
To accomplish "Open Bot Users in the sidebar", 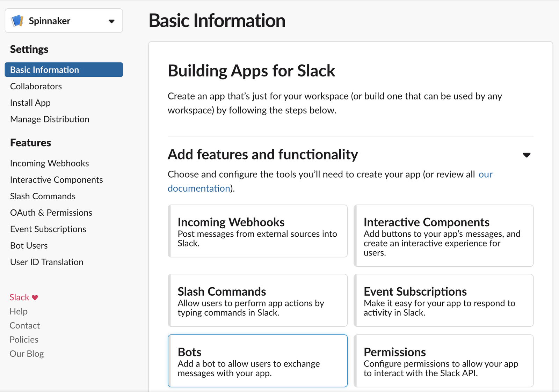I will (x=29, y=245).
